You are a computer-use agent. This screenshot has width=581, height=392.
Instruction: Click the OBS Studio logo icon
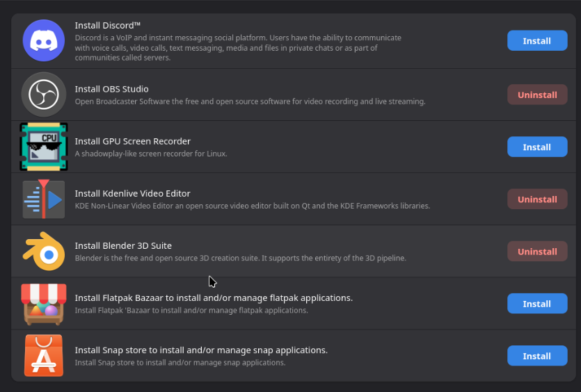point(44,95)
